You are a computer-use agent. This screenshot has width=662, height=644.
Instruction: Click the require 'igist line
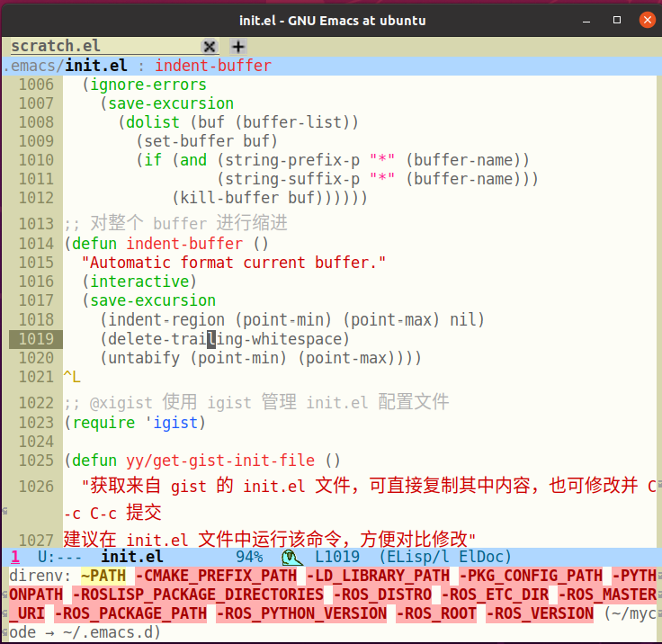135,423
